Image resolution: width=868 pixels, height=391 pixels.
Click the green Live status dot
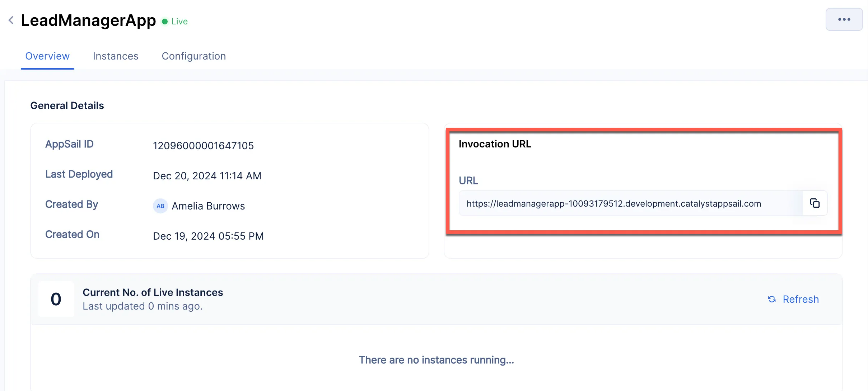165,22
